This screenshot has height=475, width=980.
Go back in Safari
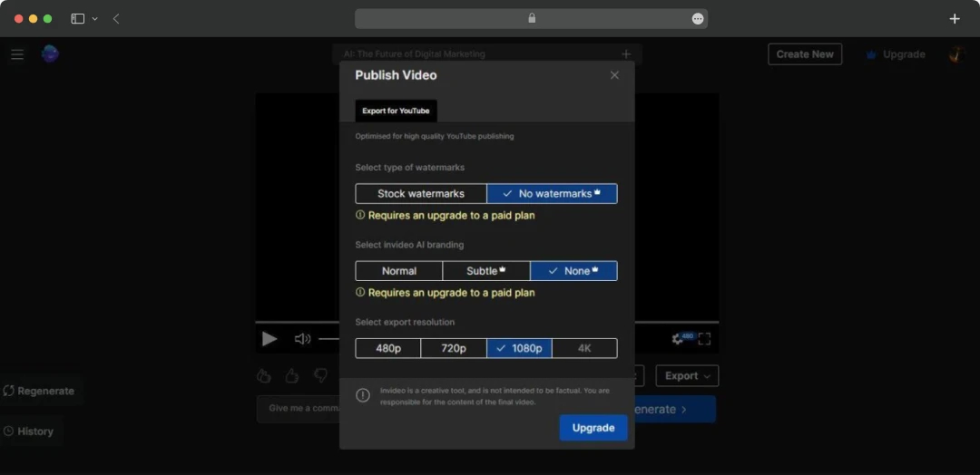pyautogui.click(x=116, y=19)
